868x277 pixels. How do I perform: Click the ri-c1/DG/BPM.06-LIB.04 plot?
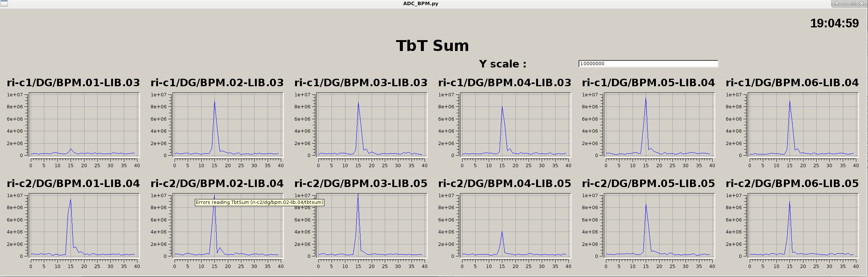[x=803, y=124]
